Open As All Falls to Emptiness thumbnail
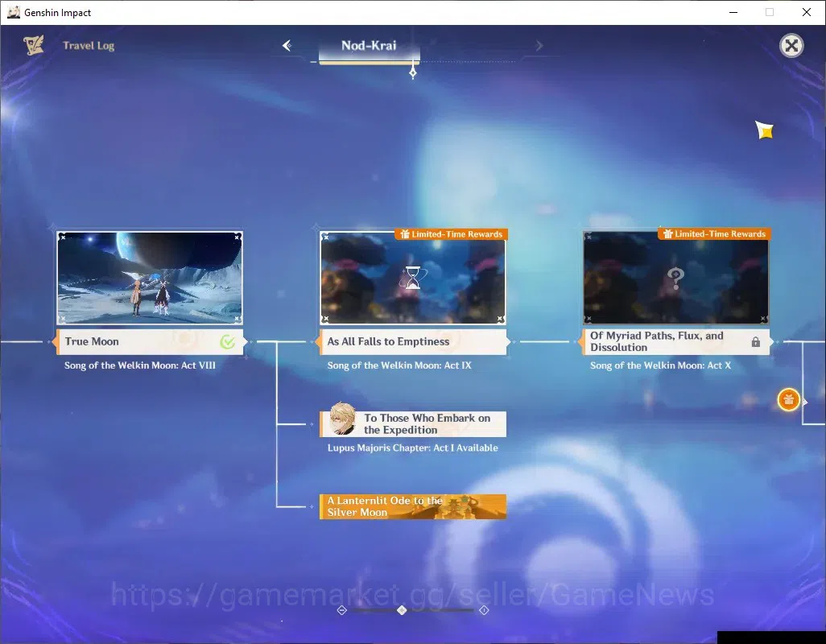 click(x=412, y=278)
